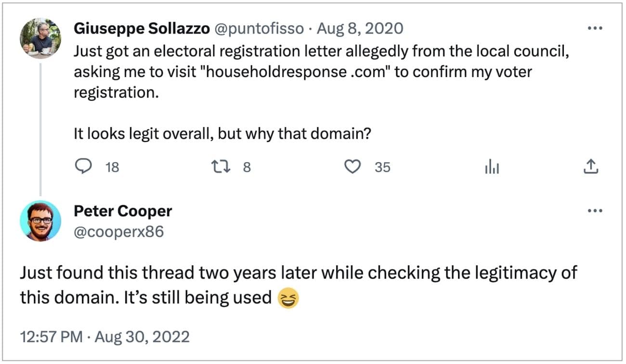Go to Giuseppe Sollazzo's profile by name
The image size is (626, 364).
[142, 29]
